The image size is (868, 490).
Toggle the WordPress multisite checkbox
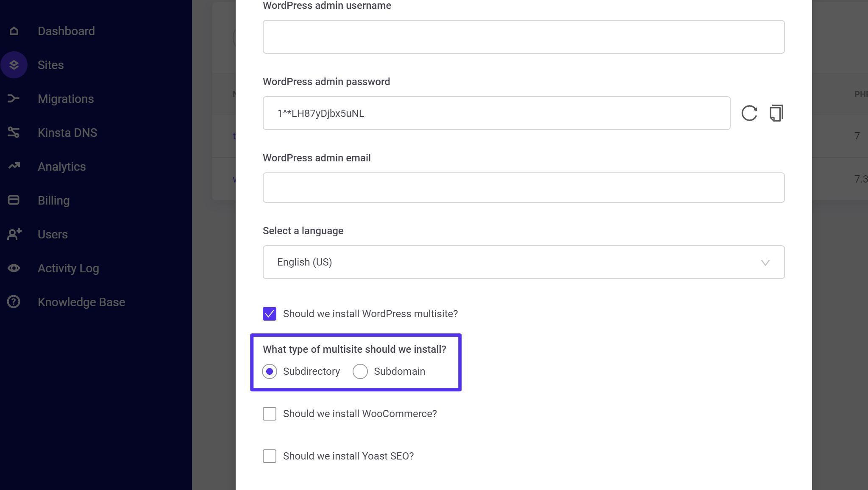click(x=270, y=314)
